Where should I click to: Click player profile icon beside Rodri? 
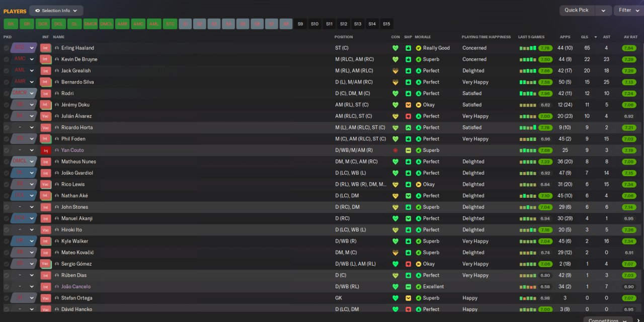coord(57,94)
